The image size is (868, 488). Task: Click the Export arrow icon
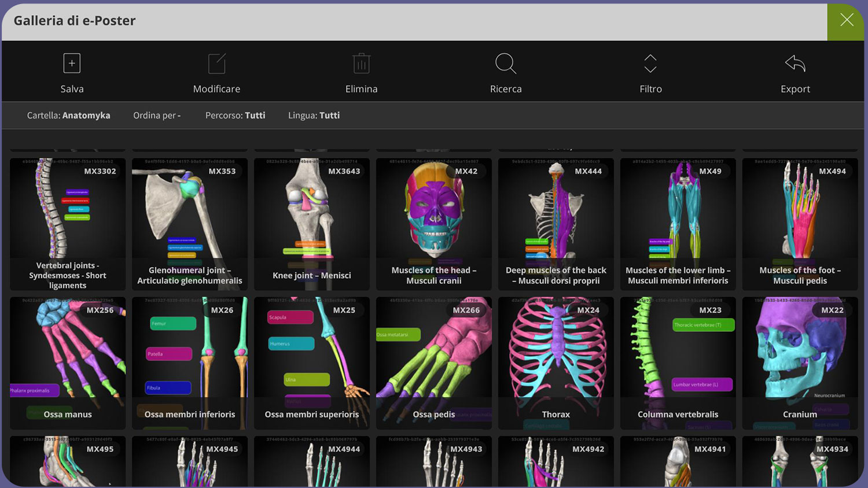pos(795,63)
